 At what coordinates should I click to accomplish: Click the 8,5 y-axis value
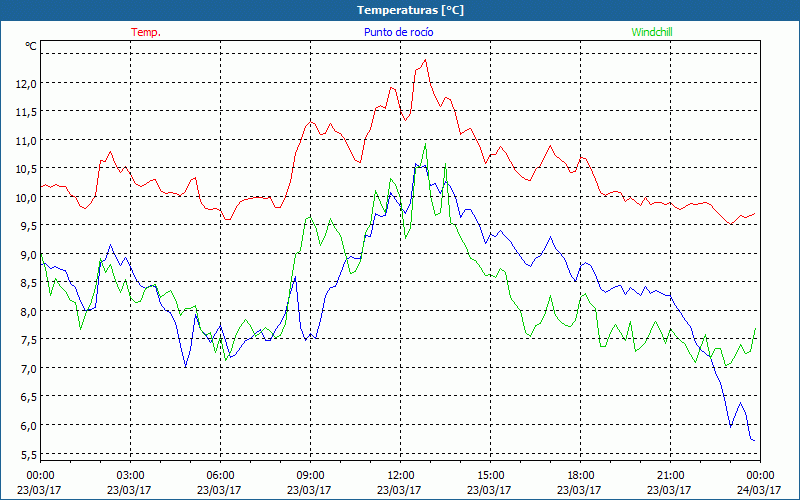[x=28, y=283]
